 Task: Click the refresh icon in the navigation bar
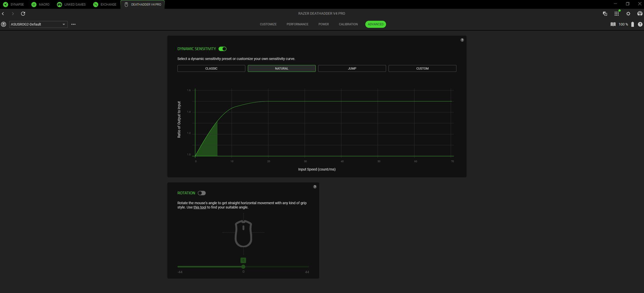click(x=23, y=14)
